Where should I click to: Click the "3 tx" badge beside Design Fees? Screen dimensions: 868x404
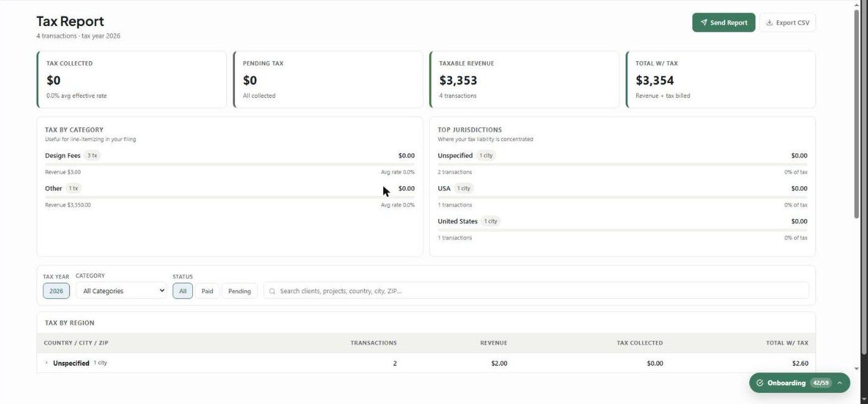(x=92, y=156)
